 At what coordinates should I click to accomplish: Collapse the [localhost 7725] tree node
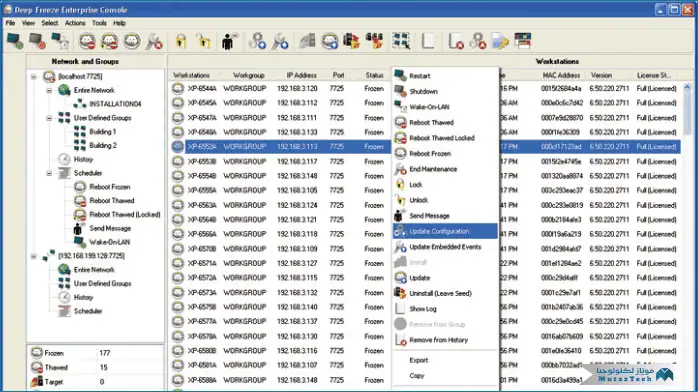click(34, 77)
